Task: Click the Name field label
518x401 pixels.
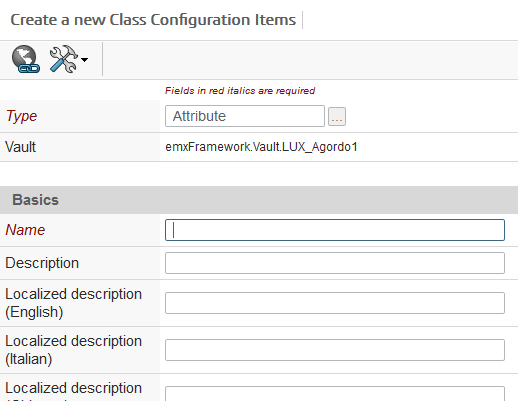Action: pos(25,230)
